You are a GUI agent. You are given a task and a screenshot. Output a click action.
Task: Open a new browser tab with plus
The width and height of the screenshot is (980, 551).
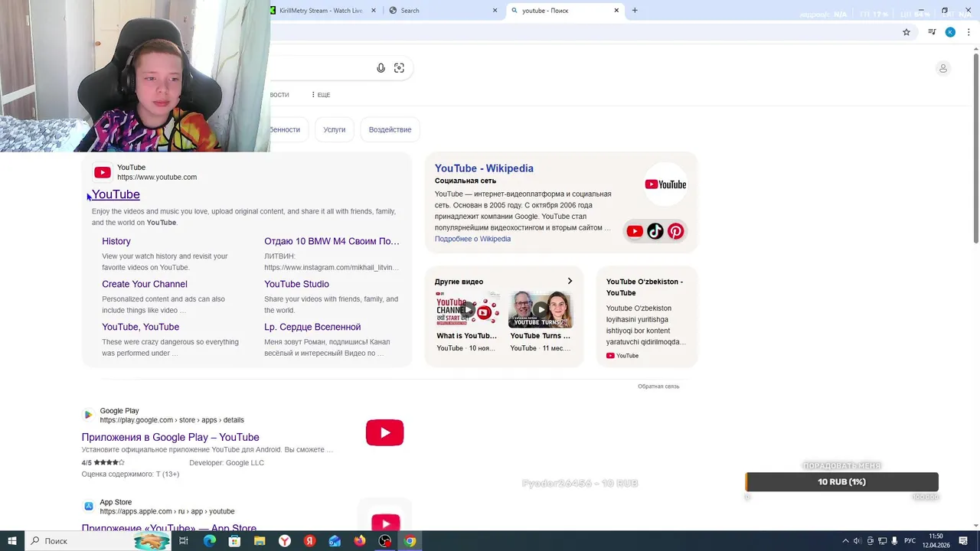tap(635, 11)
